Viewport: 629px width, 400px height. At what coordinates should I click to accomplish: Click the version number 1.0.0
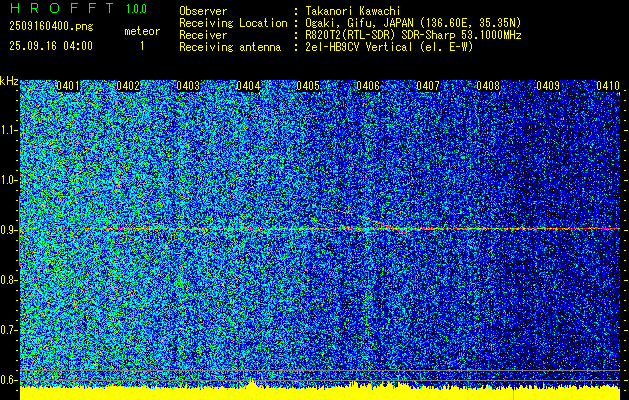[136, 9]
